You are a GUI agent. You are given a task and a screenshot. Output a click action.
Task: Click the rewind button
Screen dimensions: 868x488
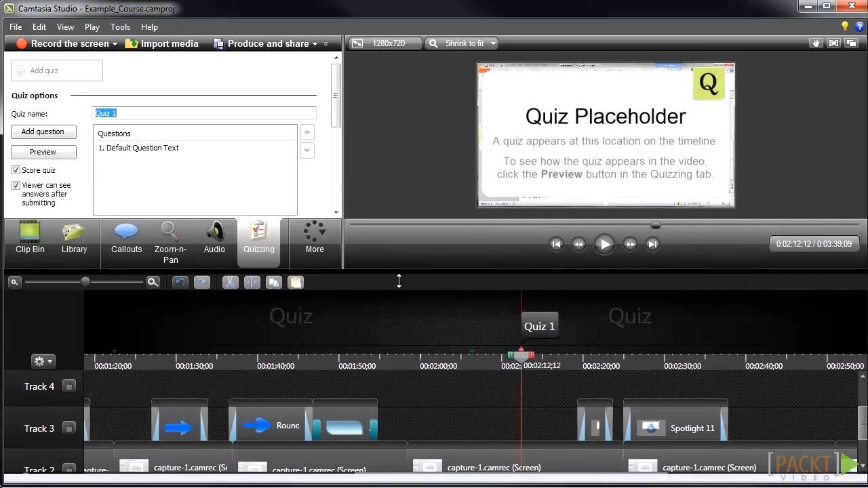click(x=578, y=244)
